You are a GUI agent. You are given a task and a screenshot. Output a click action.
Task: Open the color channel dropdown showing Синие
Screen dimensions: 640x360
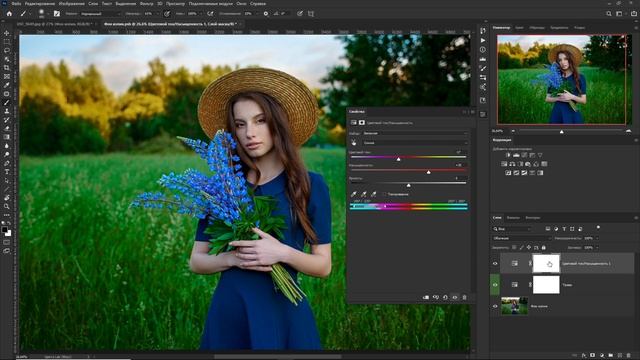click(x=415, y=143)
